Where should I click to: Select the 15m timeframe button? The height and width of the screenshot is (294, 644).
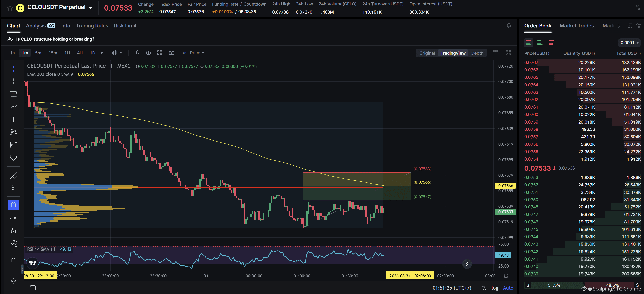point(53,53)
